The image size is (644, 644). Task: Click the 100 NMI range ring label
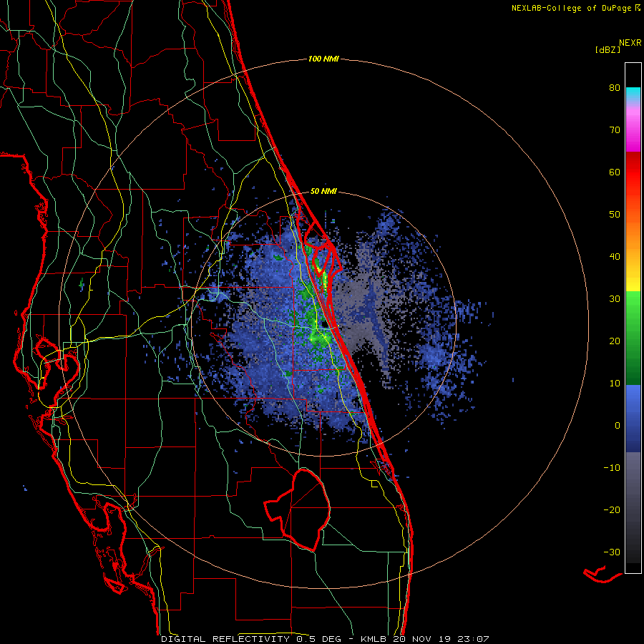pos(323,59)
